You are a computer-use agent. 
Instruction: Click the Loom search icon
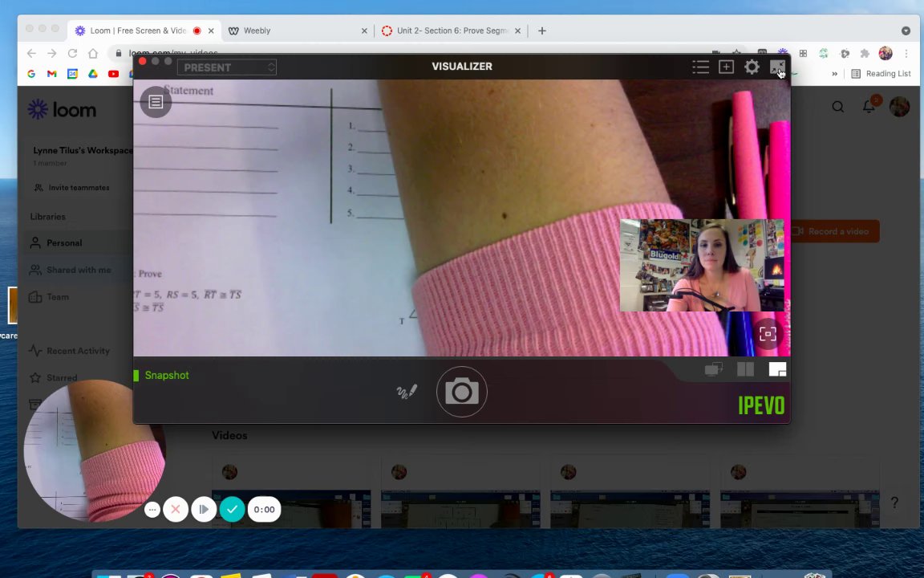[x=838, y=107]
